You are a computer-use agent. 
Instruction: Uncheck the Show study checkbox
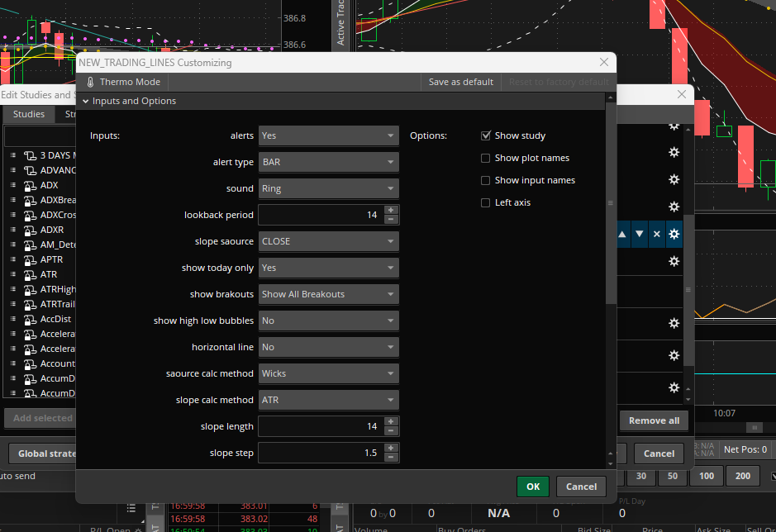[486, 135]
